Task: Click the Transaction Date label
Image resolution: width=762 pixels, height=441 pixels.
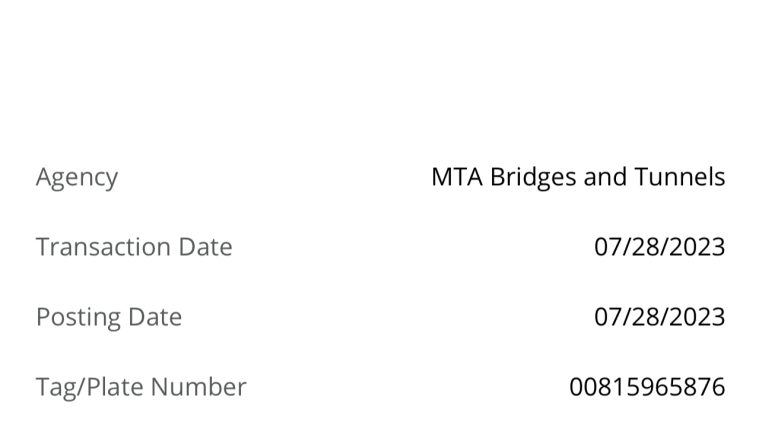Action: (134, 247)
